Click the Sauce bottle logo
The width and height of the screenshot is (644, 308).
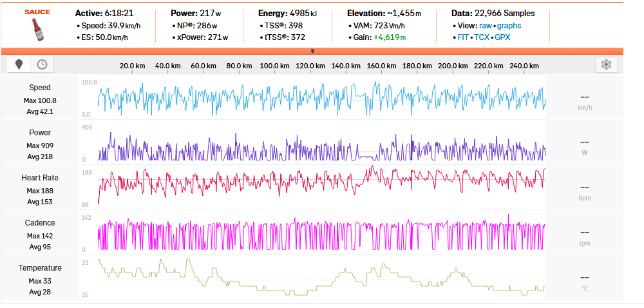click(x=37, y=24)
